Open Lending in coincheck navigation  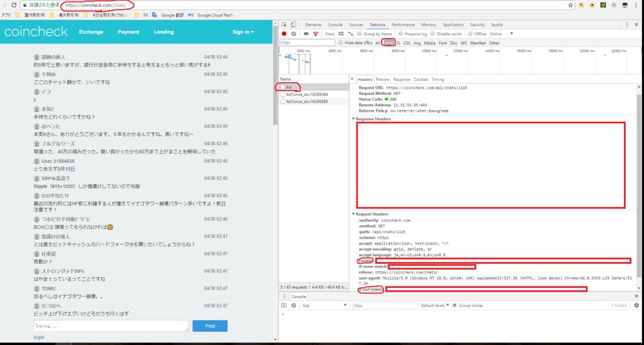click(x=164, y=32)
